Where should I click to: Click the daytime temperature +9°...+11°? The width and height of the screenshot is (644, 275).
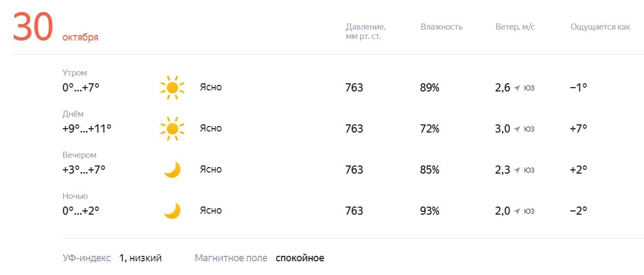(87, 129)
